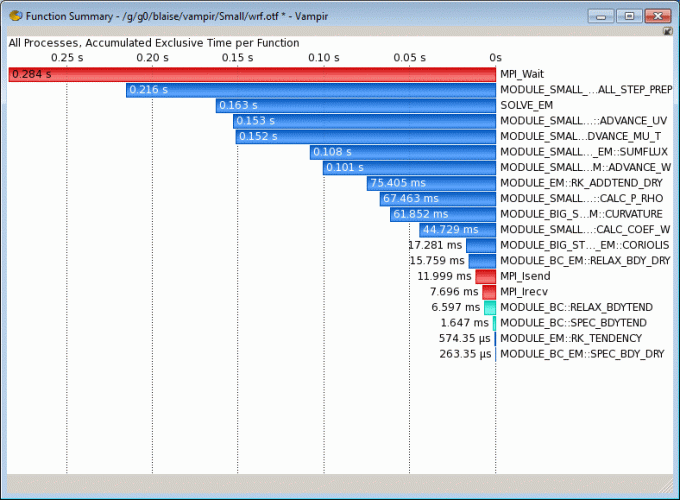680x500 pixels.
Task: Click the Vampir app icon in title bar
Action: (x=16, y=16)
